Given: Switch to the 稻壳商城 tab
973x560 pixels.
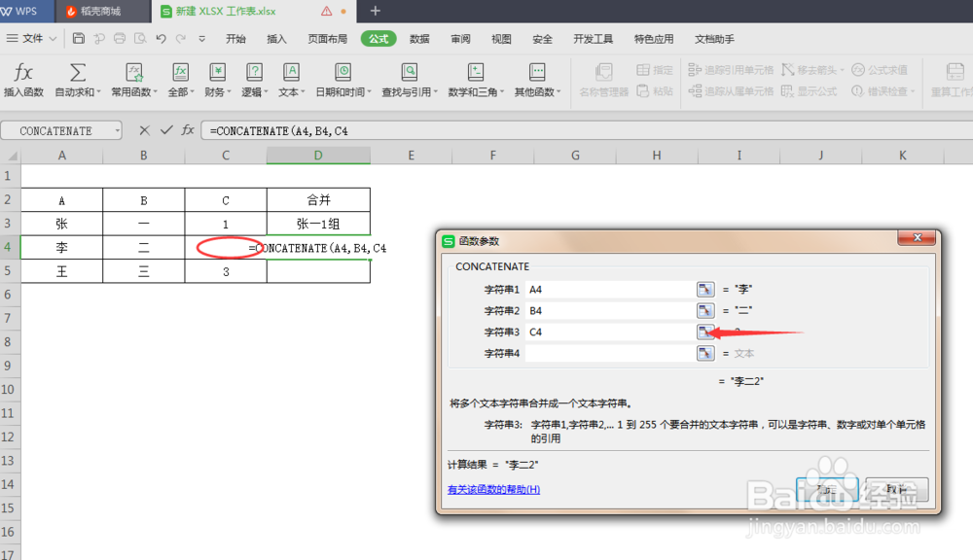Looking at the screenshot, I should (100, 12).
